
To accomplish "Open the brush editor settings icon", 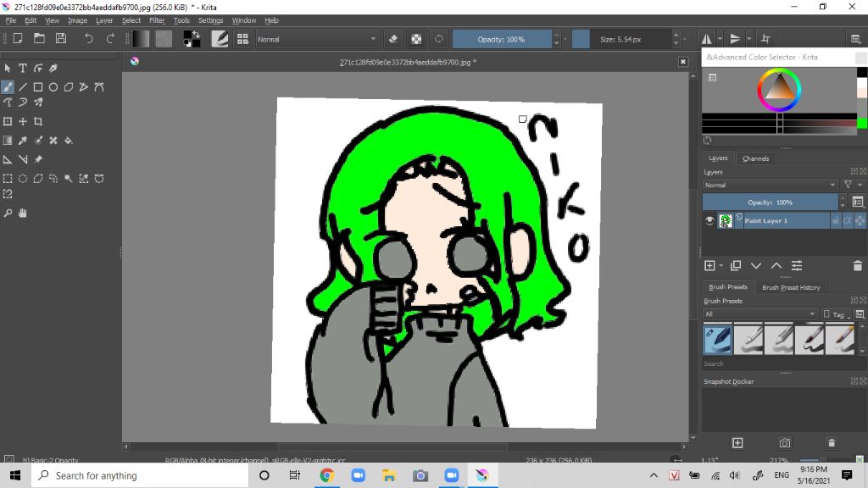I will point(220,39).
